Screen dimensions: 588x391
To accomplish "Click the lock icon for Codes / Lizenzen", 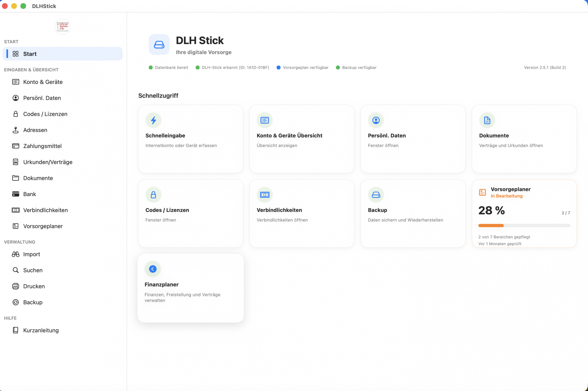I will pos(16,114).
